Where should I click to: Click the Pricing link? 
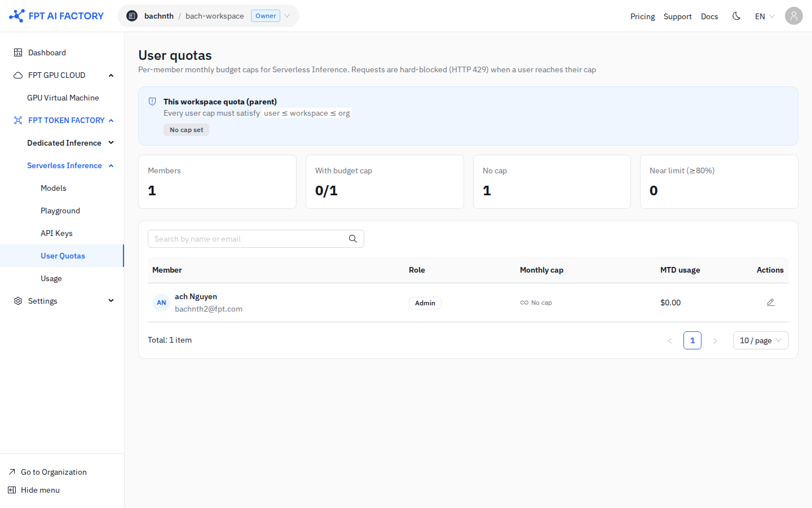tap(643, 16)
